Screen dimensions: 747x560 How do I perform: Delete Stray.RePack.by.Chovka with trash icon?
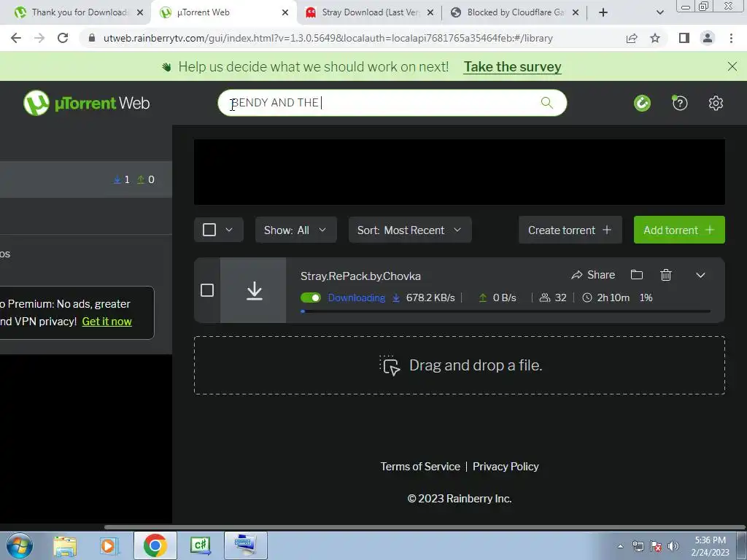[x=666, y=275]
